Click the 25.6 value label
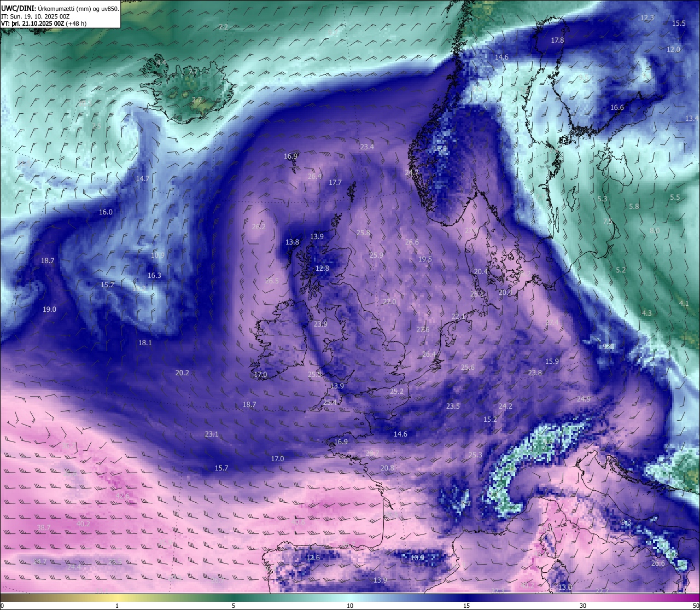Screen dimensions: 700x610 (468, 368)
